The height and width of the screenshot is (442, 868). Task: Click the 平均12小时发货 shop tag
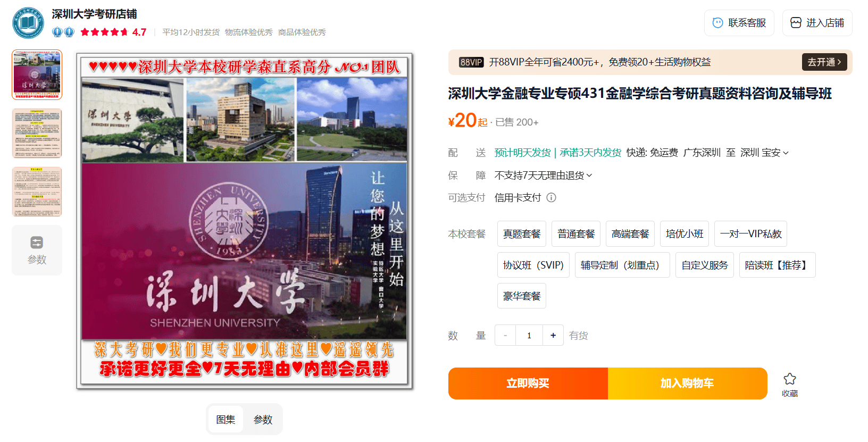(x=191, y=32)
